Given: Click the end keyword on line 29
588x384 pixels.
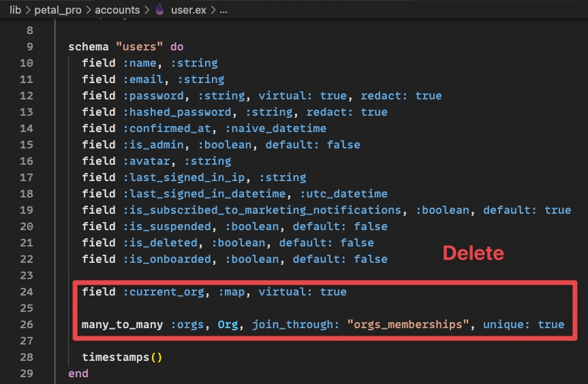Looking at the screenshot, I should (x=78, y=374).
